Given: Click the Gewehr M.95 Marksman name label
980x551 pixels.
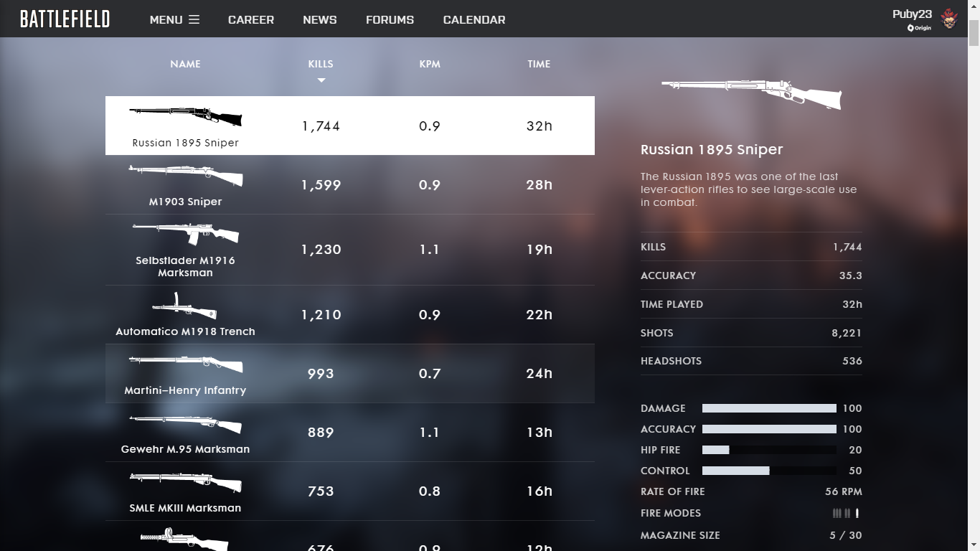Looking at the screenshot, I should tap(185, 449).
